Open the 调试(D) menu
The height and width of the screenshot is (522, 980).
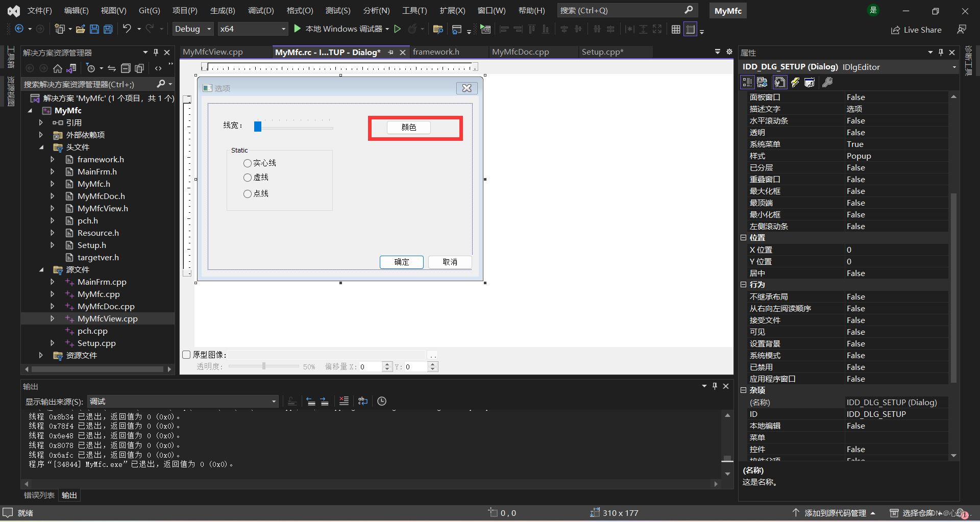(x=261, y=10)
